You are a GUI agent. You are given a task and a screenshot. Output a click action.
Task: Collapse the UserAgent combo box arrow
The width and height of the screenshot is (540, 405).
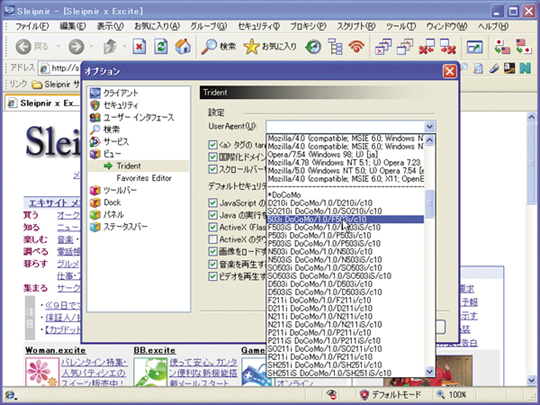pyautogui.click(x=429, y=127)
